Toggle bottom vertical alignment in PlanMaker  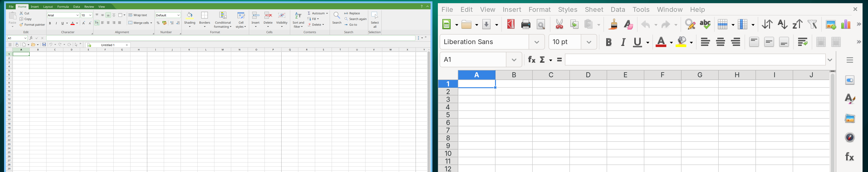click(108, 15)
